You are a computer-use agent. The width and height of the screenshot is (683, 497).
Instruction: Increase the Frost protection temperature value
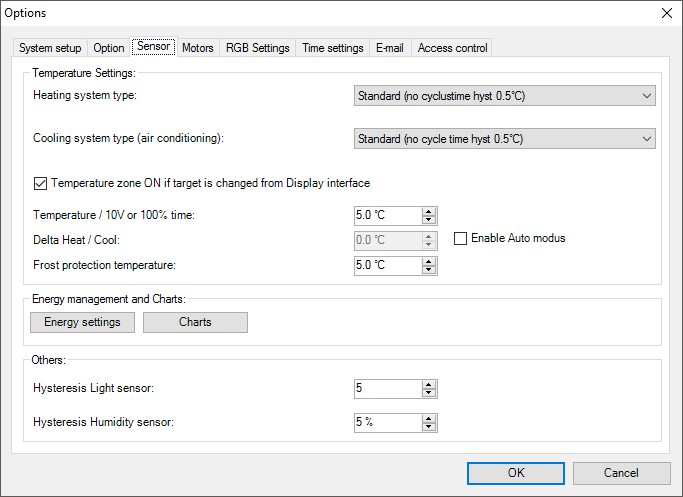pyautogui.click(x=429, y=261)
